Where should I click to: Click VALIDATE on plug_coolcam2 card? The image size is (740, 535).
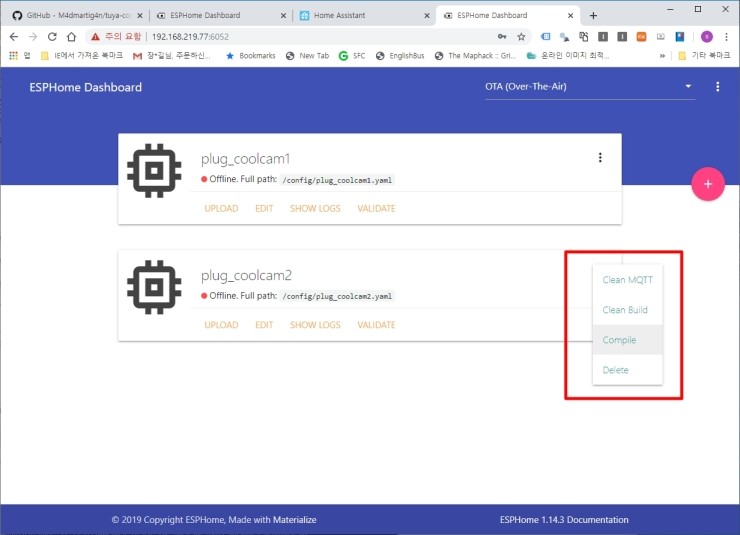(376, 325)
